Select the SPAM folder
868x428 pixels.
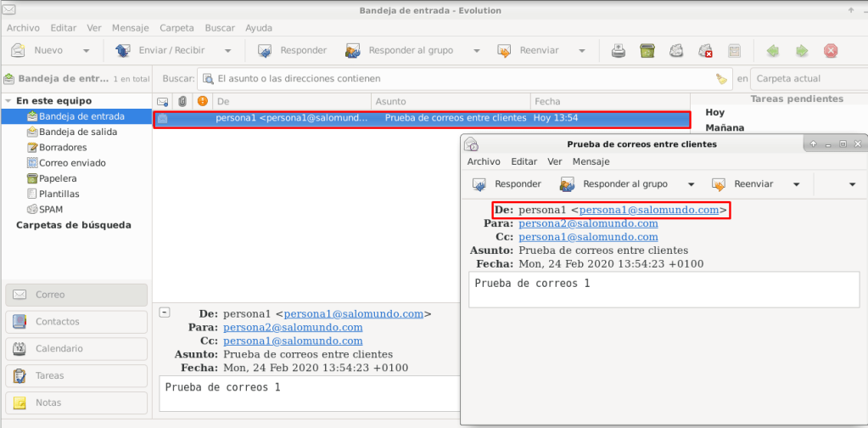coord(50,209)
